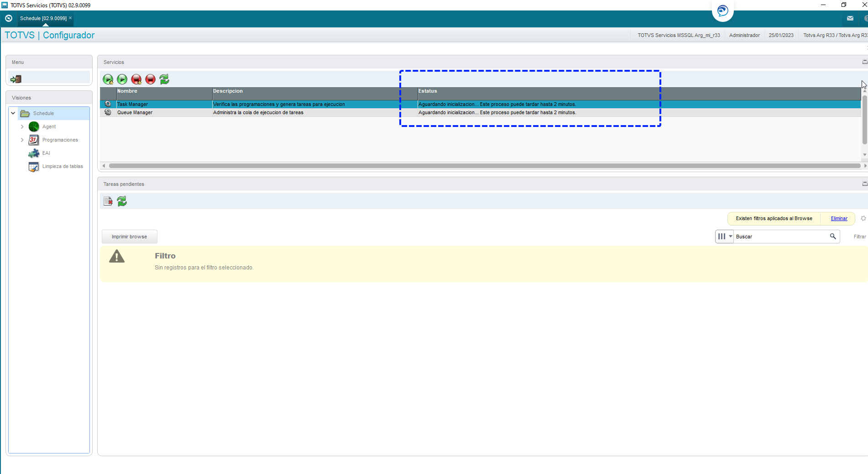Screen dimensions: 868x474
Task: Click the Administrador user label
Action: point(744,35)
